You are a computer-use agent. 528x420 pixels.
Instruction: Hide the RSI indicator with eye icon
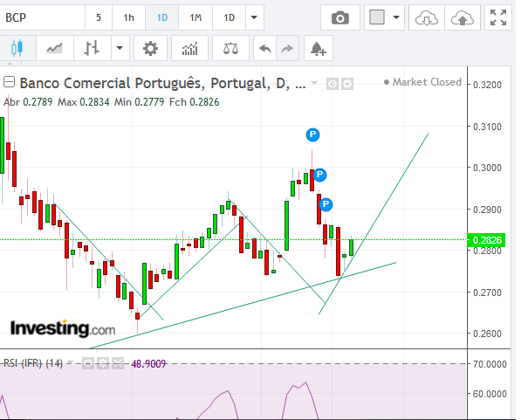click(88, 363)
